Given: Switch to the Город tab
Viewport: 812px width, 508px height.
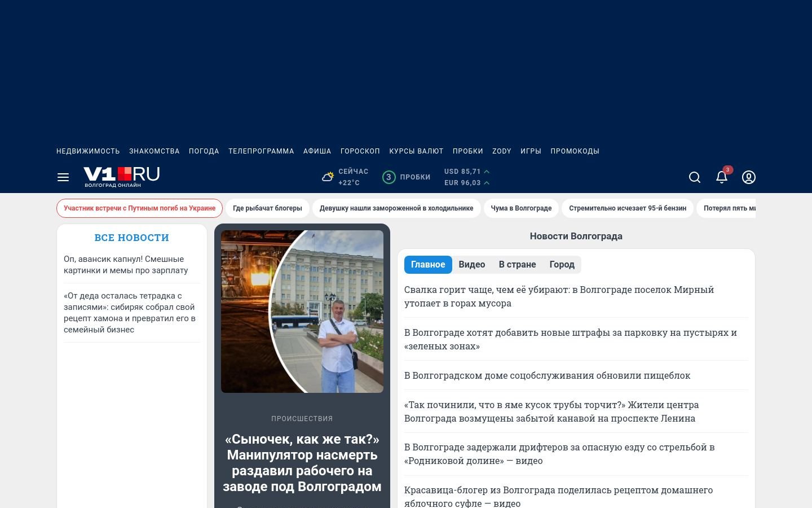Looking at the screenshot, I should point(562,265).
